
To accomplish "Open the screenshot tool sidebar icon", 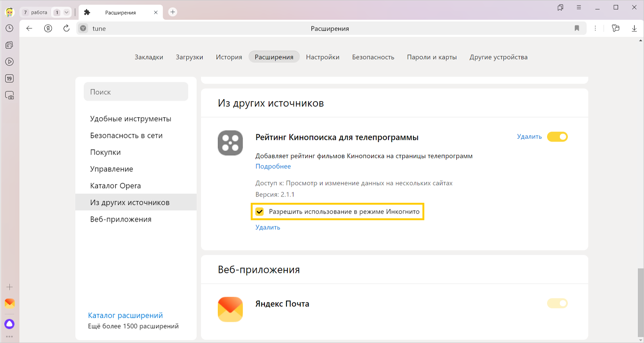I will pos(9,95).
